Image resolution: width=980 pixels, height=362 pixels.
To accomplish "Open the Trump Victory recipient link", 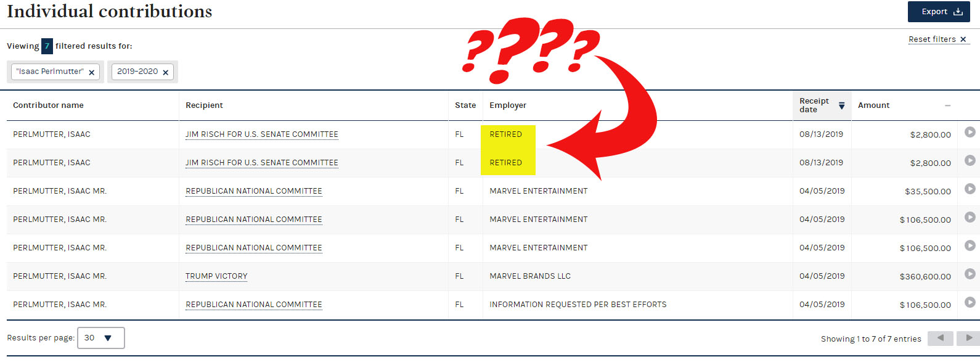I will [x=216, y=276].
